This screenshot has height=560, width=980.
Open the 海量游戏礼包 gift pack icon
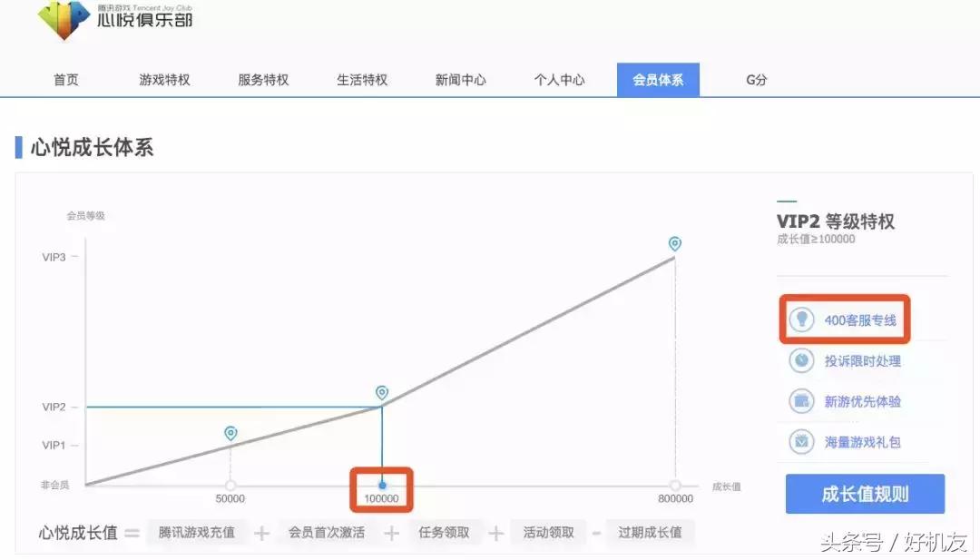[x=802, y=442]
